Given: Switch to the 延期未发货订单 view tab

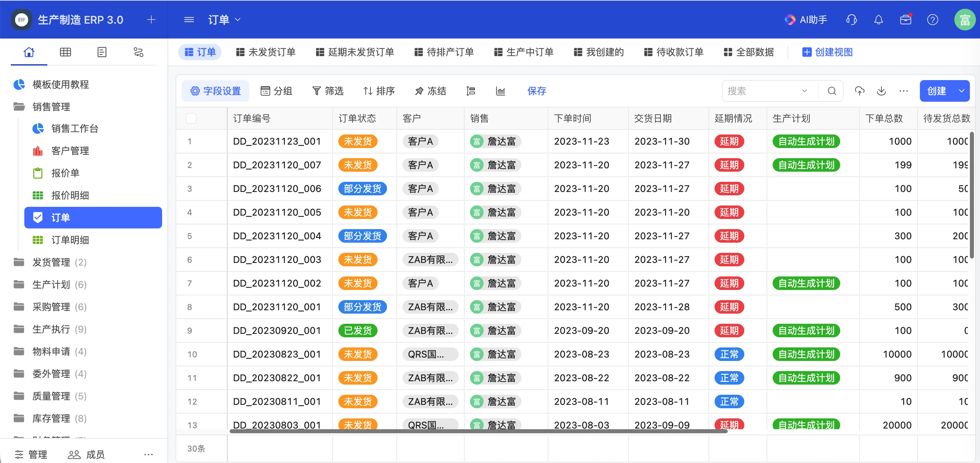Looking at the screenshot, I should tap(355, 52).
